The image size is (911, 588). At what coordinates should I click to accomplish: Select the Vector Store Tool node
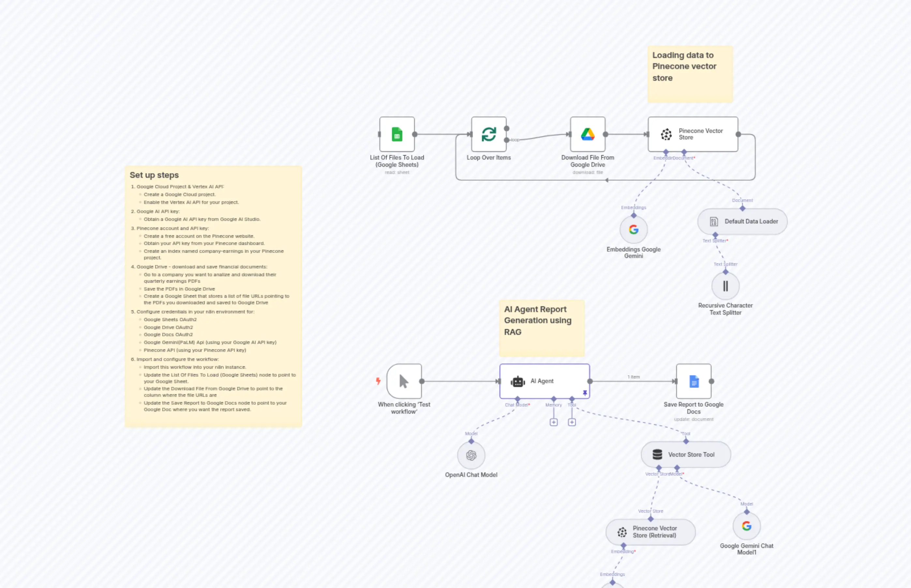[686, 454]
